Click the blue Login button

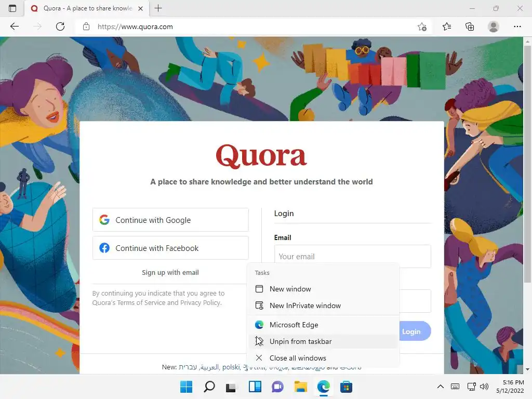[415, 331]
